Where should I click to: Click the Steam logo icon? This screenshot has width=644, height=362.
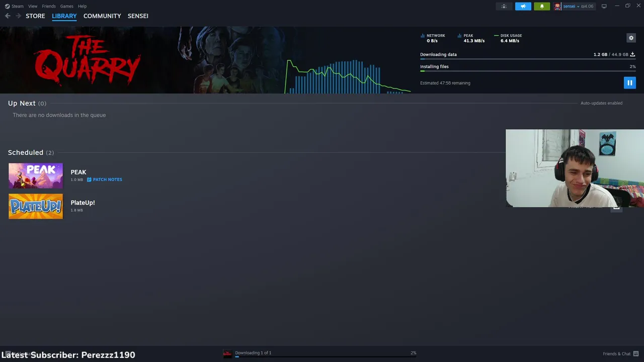(x=7, y=6)
